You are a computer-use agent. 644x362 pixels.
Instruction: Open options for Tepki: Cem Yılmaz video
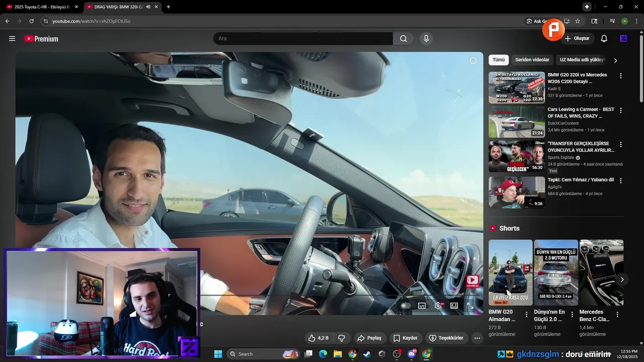620,180
